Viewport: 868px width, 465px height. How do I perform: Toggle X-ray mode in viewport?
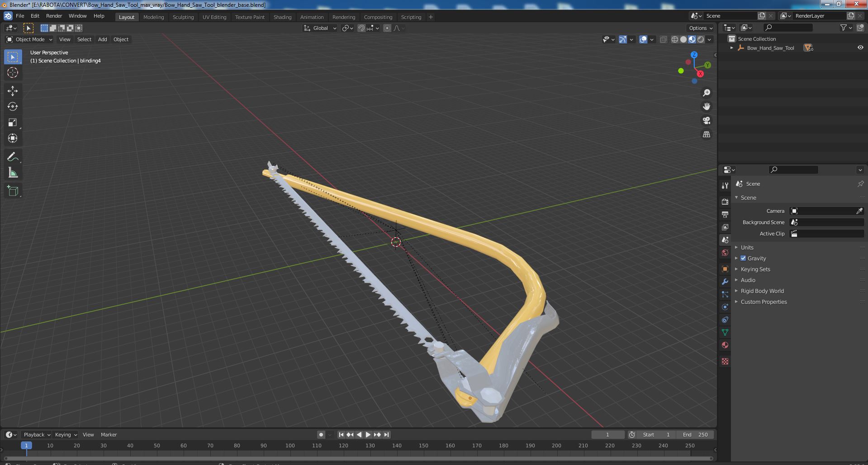(x=663, y=39)
